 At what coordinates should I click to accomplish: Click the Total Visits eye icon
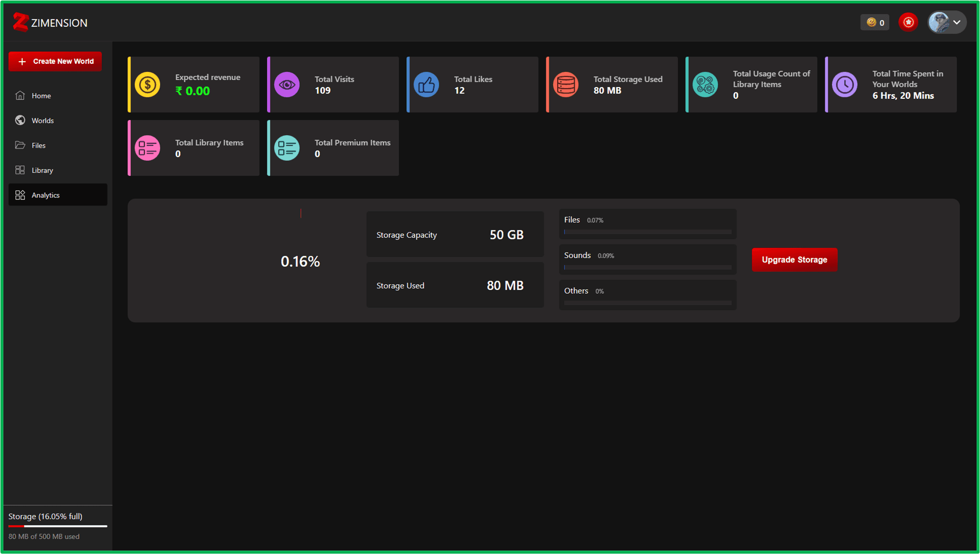click(x=287, y=85)
